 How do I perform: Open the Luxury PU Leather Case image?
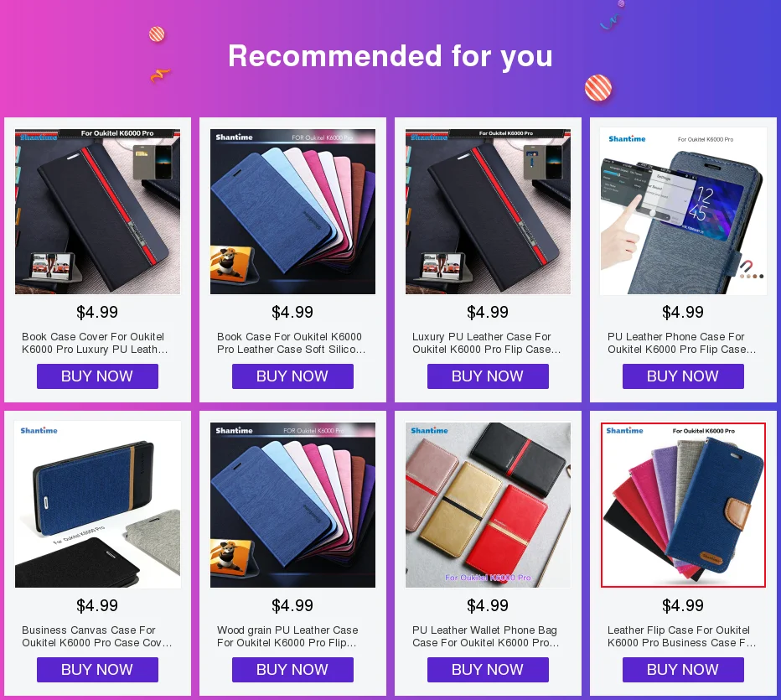coord(488,211)
